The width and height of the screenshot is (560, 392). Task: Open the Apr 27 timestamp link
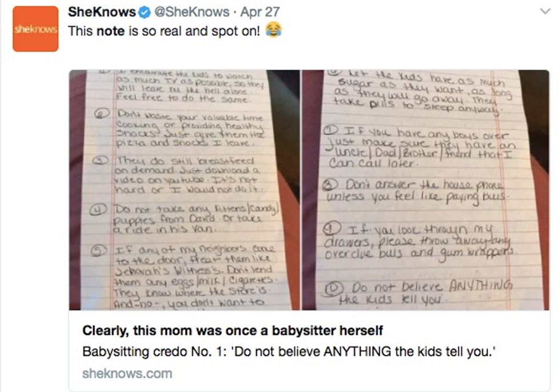coord(260,12)
